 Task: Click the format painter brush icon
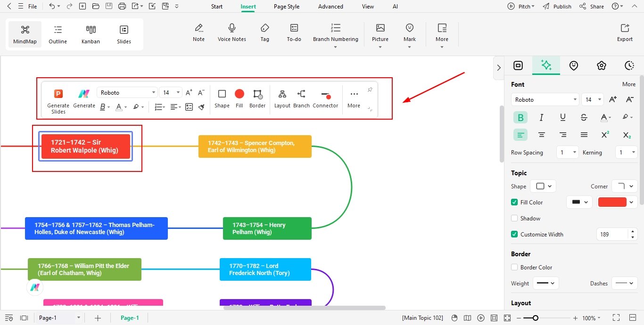pos(201,107)
